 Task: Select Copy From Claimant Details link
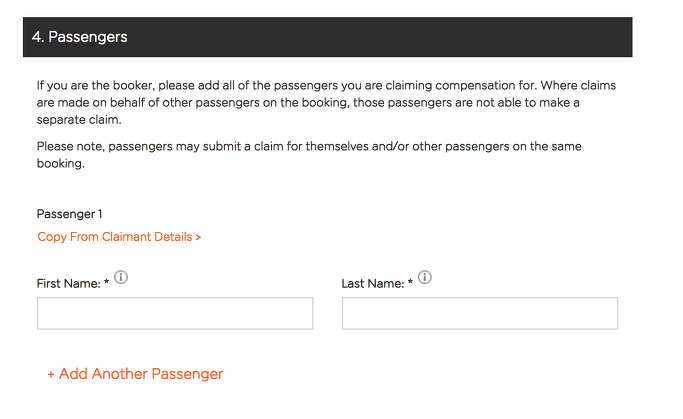119,237
